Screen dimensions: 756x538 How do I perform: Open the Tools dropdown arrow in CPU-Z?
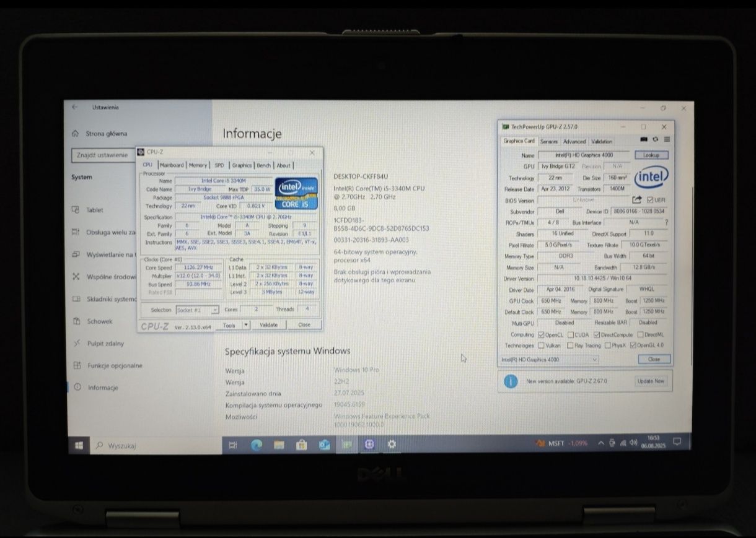245,324
